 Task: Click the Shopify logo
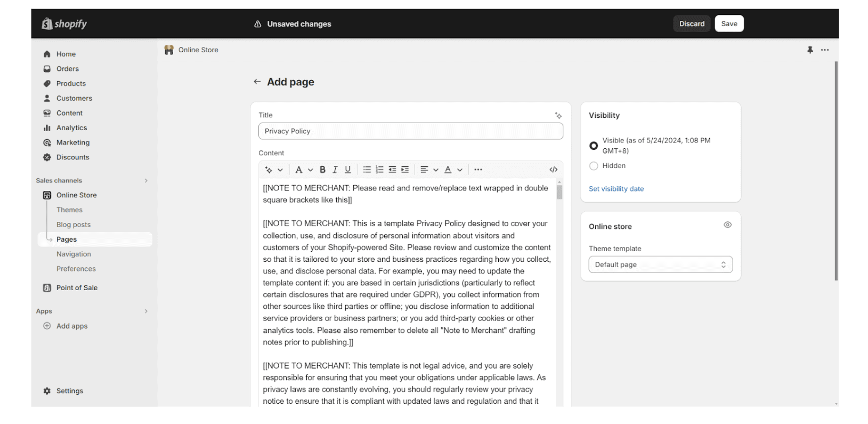[64, 23]
